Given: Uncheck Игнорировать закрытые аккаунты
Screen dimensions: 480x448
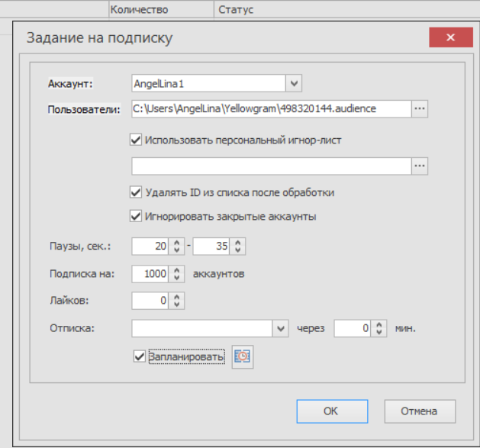Looking at the screenshot, I should (x=137, y=216).
